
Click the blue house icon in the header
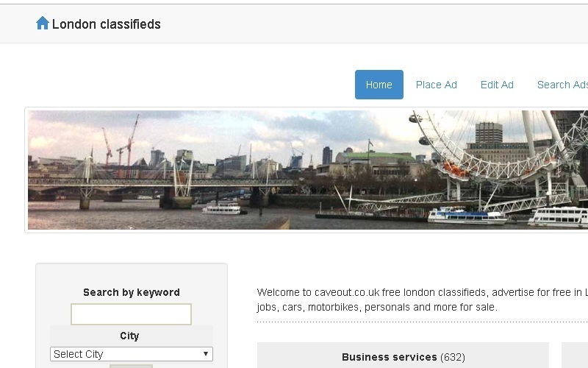click(43, 23)
